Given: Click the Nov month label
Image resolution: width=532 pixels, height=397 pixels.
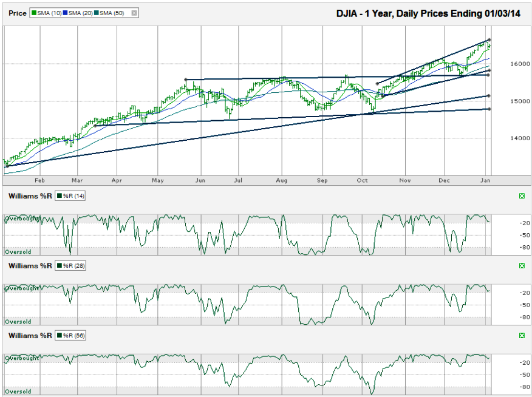Looking at the screenshot, I should click(x=404, y=180).
